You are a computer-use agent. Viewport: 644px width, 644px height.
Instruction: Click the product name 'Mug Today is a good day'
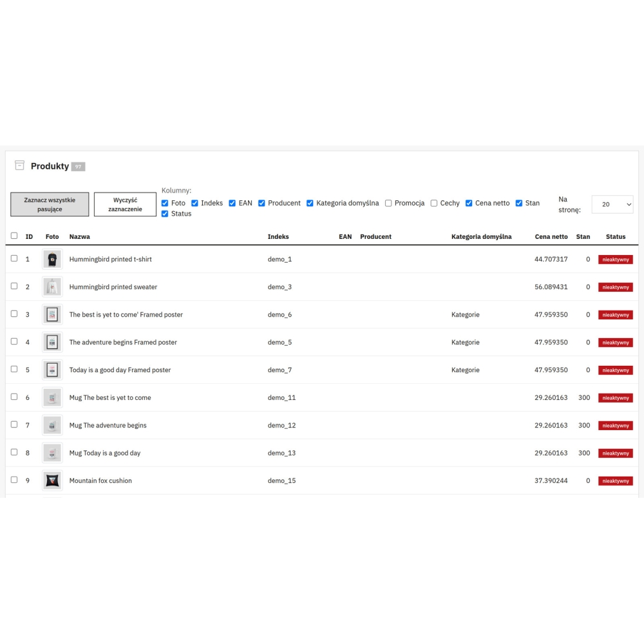(x=105, y=453)
